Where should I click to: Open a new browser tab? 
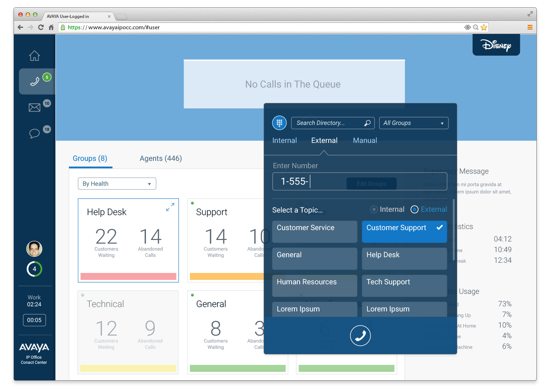[x=121, y=16]
